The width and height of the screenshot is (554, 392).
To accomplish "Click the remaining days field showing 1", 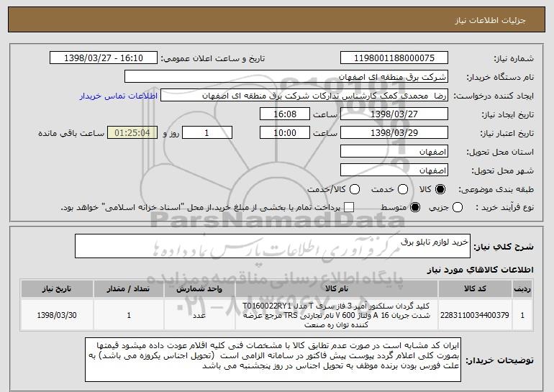I will [x=207, y=133].
